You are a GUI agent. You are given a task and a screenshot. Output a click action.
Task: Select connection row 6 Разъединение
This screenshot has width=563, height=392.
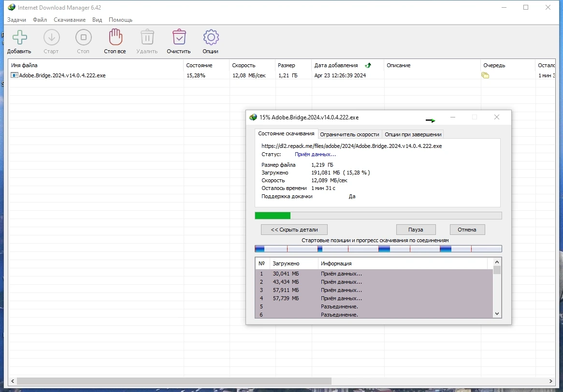pyautogui.click(x=374, y=315)
